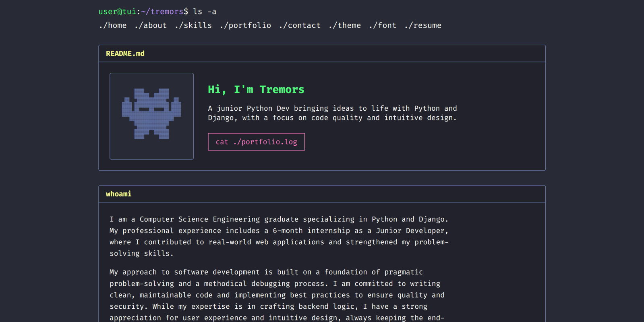Click the "Hi, I'm Tremors" heading
The height and width of the screenshot is (322, 644).
click(256, 89)
